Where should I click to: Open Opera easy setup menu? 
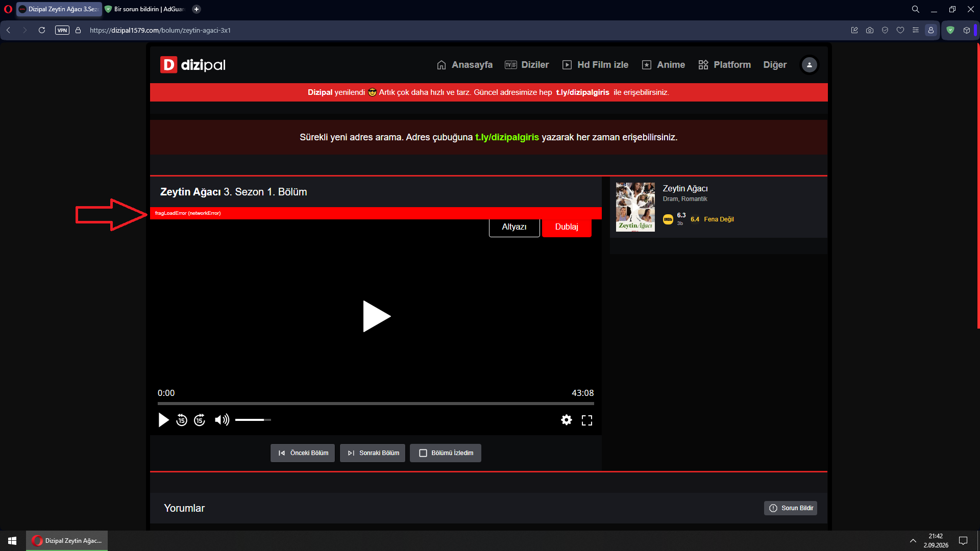click(x=916, y=30)
